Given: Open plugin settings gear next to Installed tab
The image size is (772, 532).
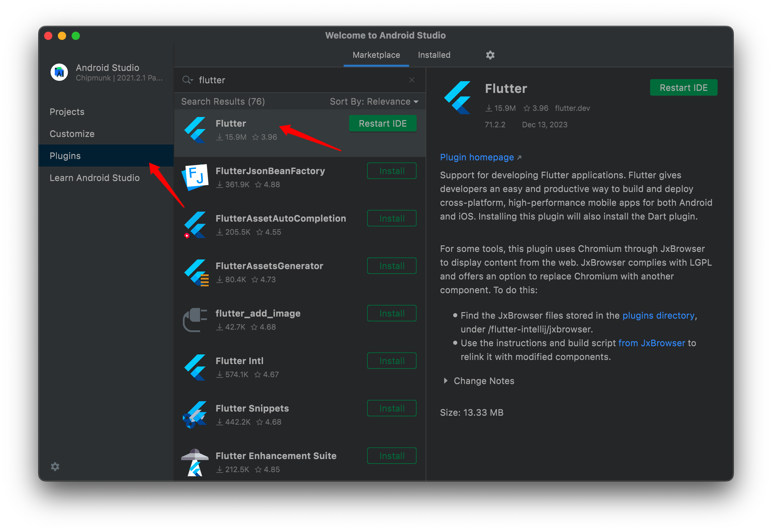Looking at the screenshot, I should 490,55.
